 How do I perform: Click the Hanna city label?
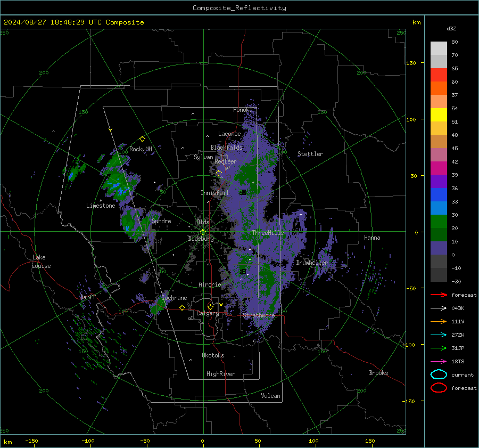click(x=372, y=238)
